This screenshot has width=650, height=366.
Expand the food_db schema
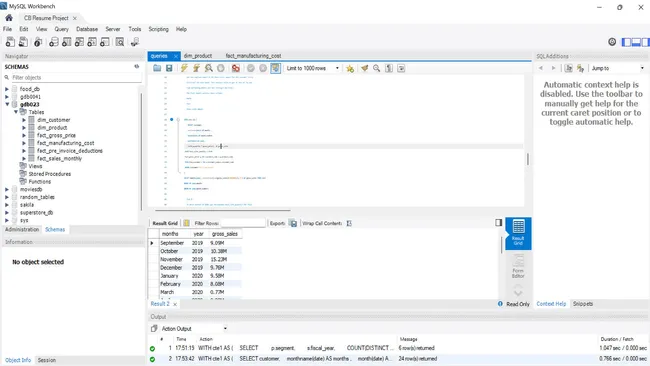tap(7, 89)
